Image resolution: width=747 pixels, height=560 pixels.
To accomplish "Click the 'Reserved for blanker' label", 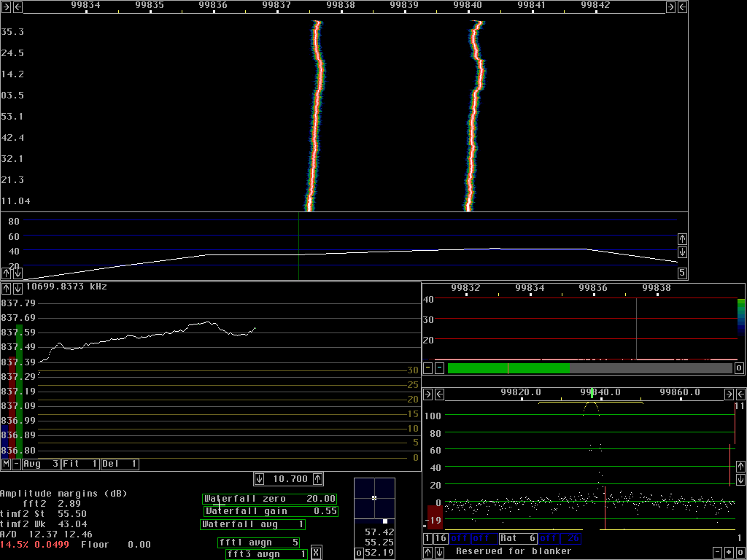I will point(514,551).
